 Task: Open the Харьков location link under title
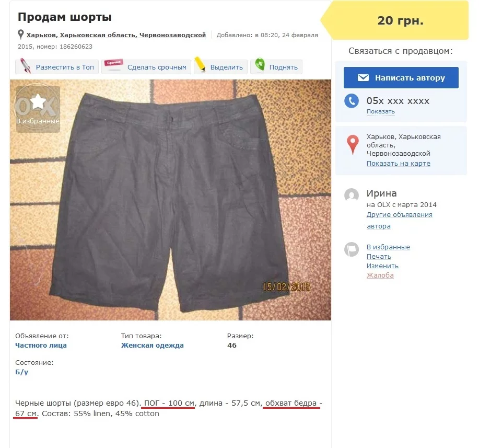[x=116, y=35]
